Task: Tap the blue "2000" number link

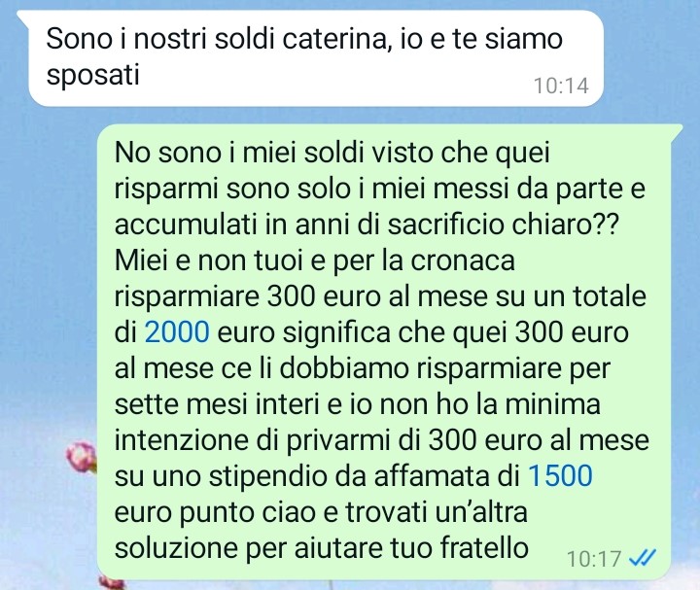Action: [177, 332]
